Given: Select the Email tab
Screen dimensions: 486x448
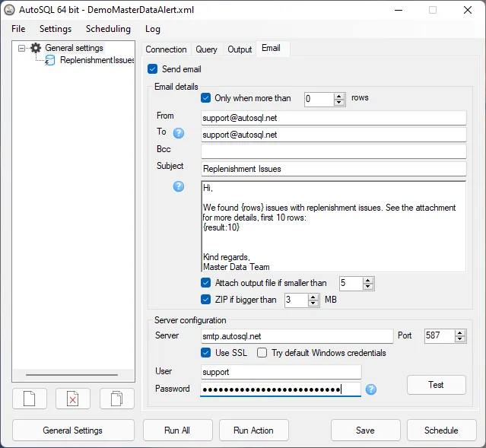Looking at the screenshot, I should point(272,48).
